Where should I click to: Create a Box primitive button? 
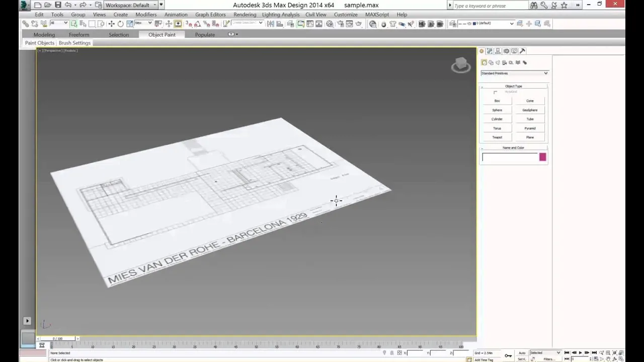[x=497, y=101]
